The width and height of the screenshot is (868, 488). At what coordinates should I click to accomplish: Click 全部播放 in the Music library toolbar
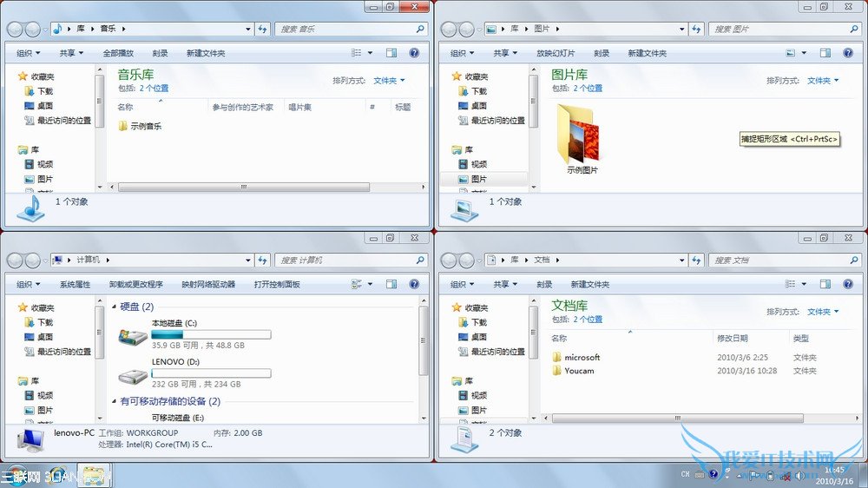tap(118, 53)
